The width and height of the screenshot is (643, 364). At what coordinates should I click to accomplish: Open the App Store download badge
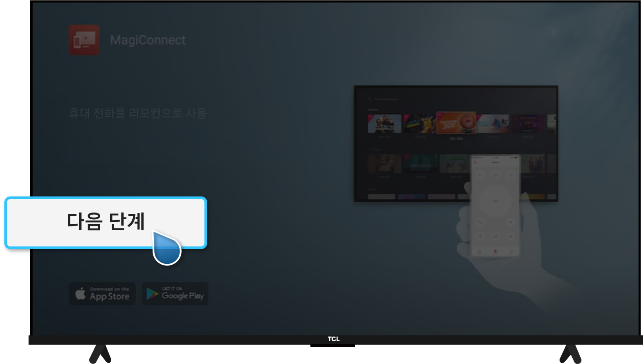pos(102,294)
